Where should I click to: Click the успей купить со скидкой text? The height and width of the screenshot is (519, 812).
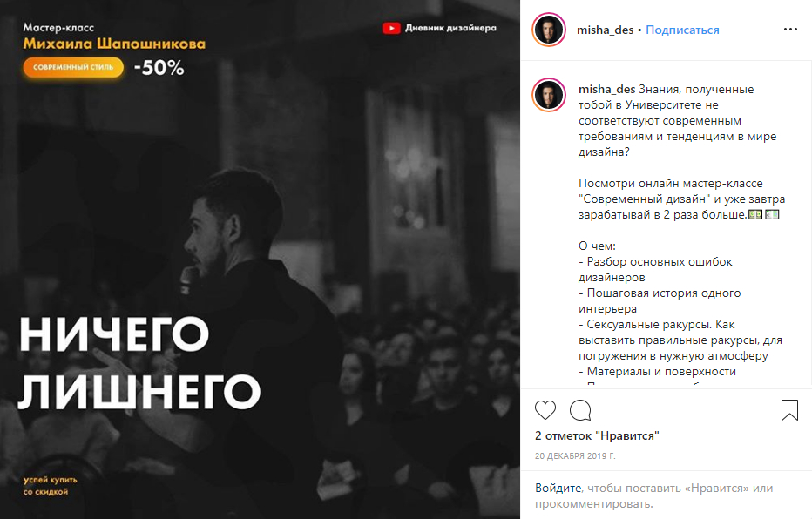tap(50, 485)
